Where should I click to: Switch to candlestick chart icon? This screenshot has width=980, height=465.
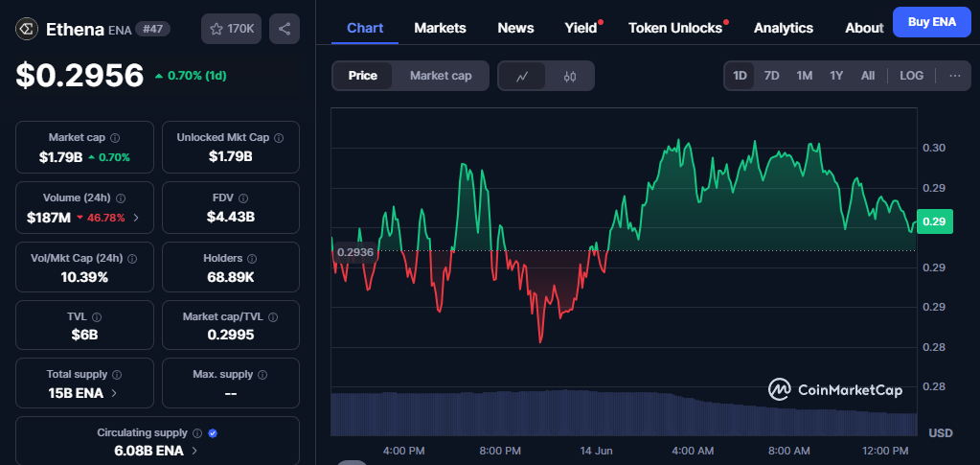click(569, 77)
